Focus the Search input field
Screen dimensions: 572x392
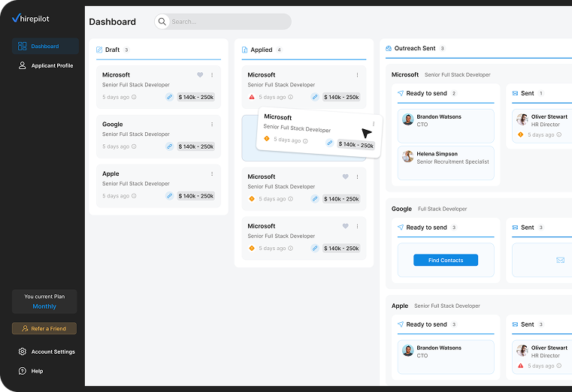225,22
